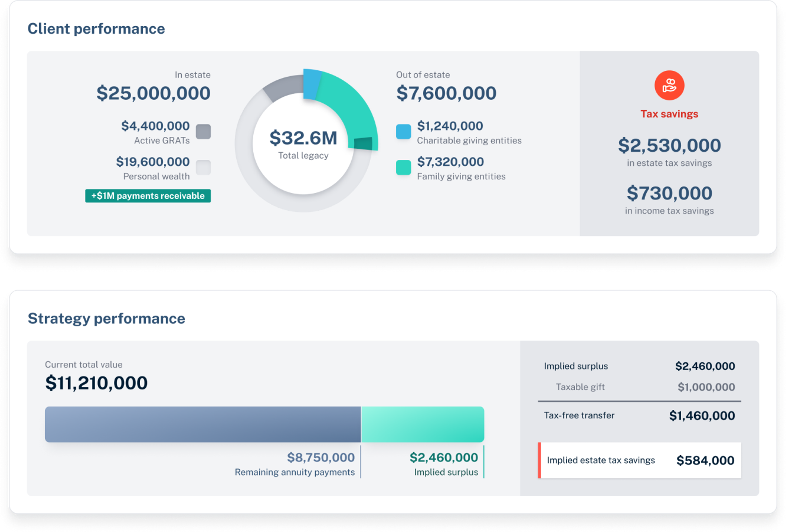The height and width of the screenshot is (532, 786).
Task: Click the light Personal wealth legend swatch
Action: tap(203, 167)
